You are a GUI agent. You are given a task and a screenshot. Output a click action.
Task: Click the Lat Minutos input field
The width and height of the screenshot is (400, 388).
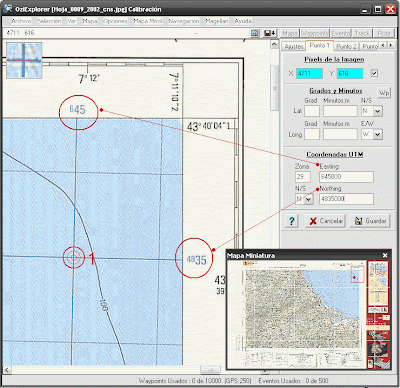click(340, 111)
